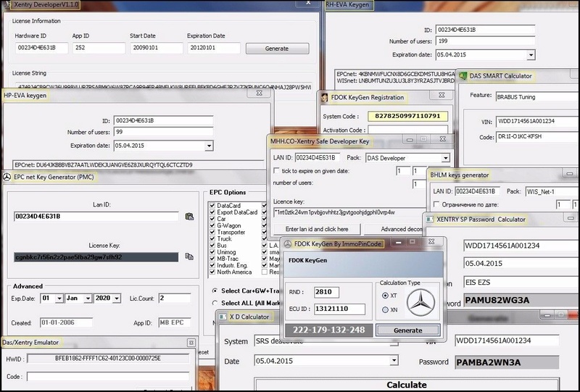Click the RND field showing 2810
Screen dimensions: 580x392
[x=326, y=292]
